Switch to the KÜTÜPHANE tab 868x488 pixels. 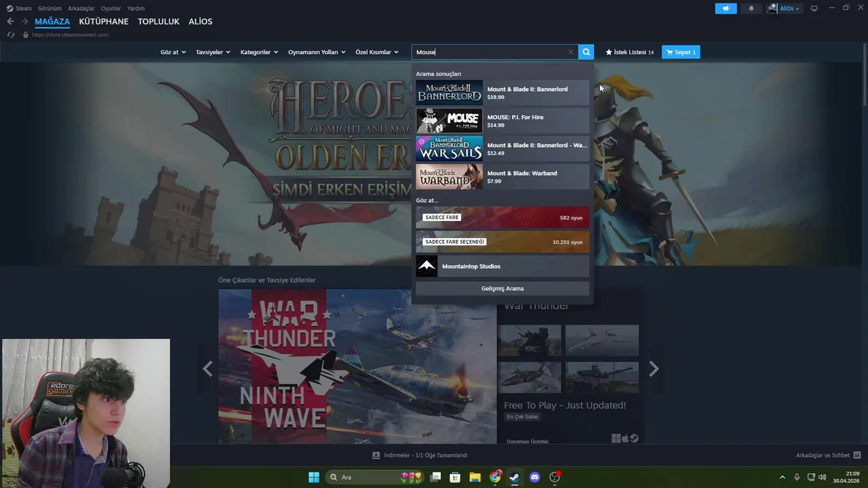(x=104, y=22)
